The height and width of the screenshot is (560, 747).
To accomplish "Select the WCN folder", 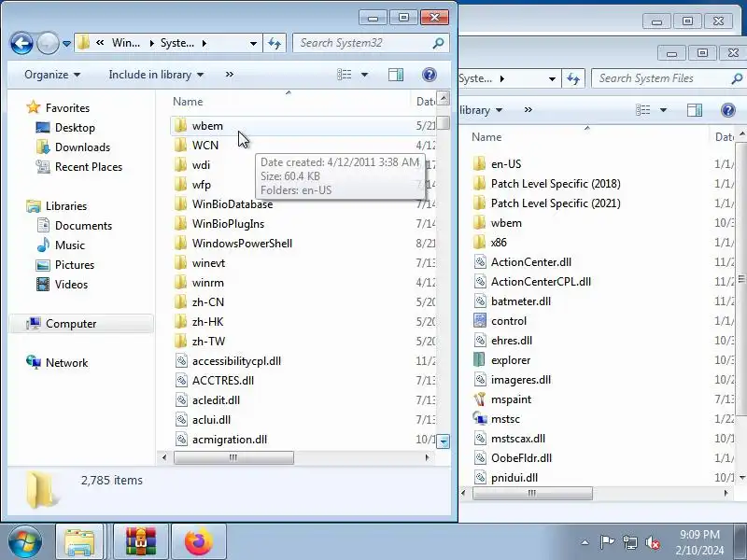I will point(204,146).
